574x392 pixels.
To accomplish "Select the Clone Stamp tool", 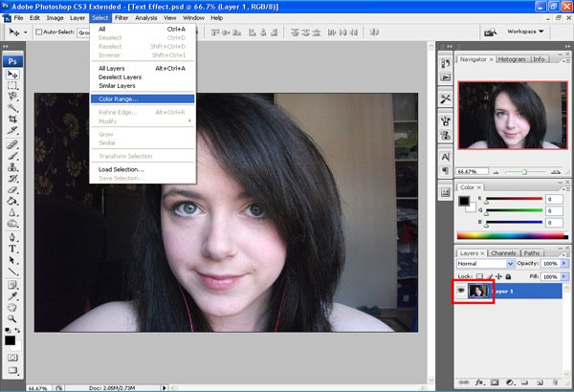I will 12,167.
